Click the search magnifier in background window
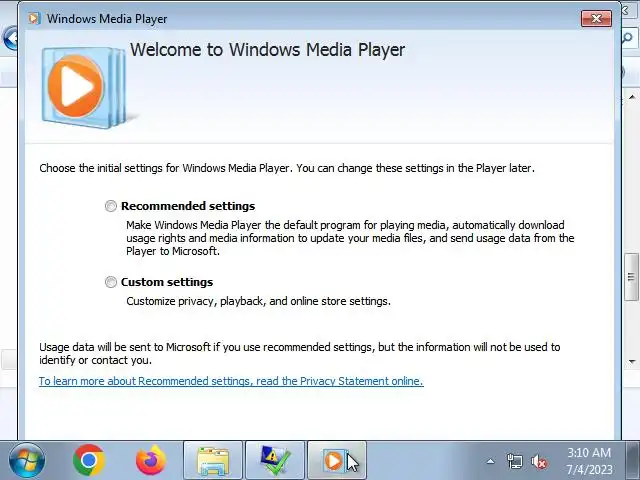The height and width of the screenshot is (480, 640). click(x=628, y=38)
